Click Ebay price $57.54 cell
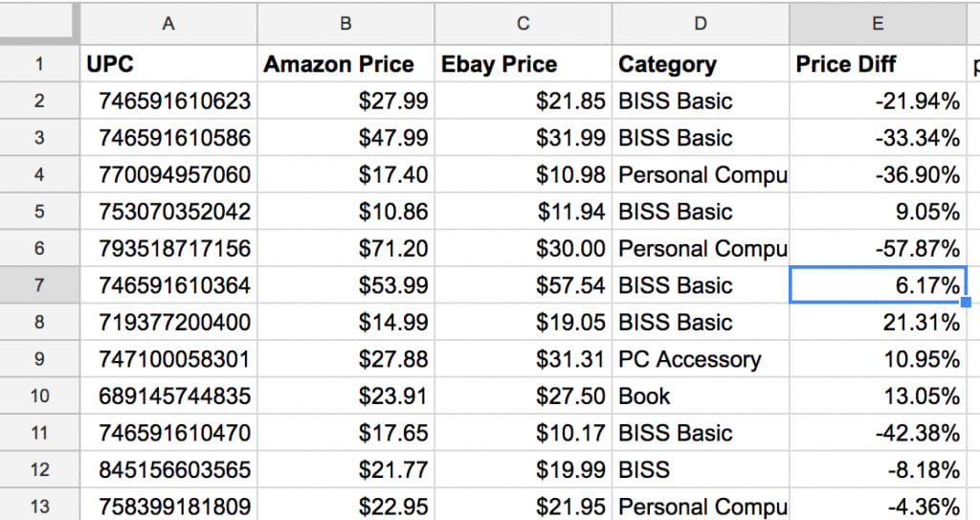The width and height of the screenshot is (980, 520). tap(523, 285)
